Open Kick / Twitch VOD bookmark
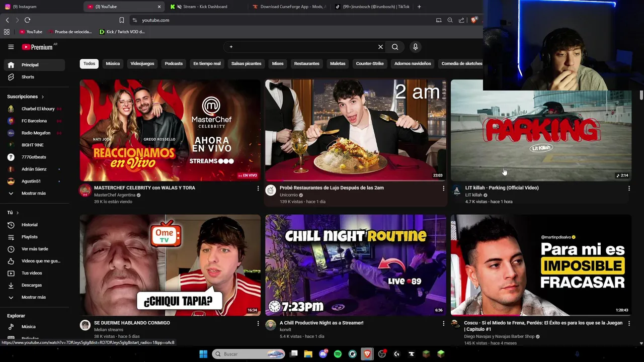This screenshot has height=362, width=644. tap(122, 32)
